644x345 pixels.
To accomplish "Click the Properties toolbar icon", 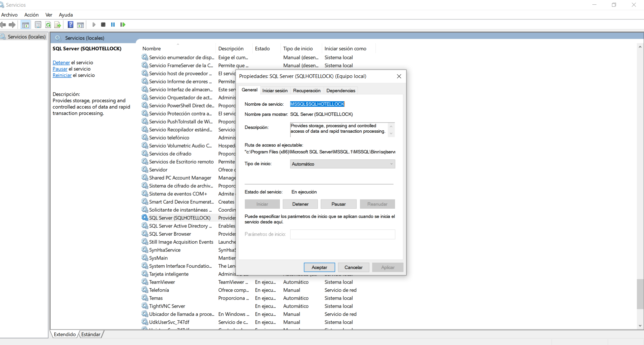I will (x=38, y=25).
